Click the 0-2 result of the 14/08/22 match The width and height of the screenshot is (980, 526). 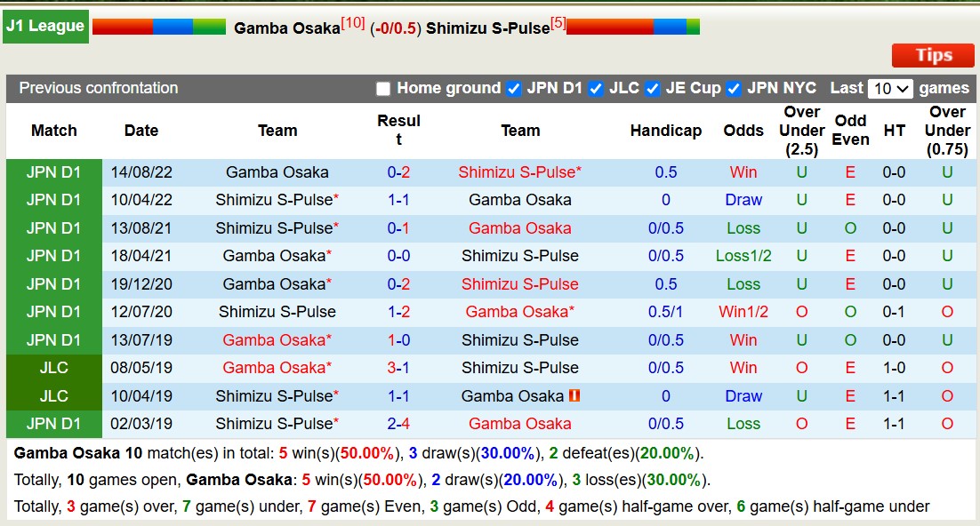coord(398,172)
